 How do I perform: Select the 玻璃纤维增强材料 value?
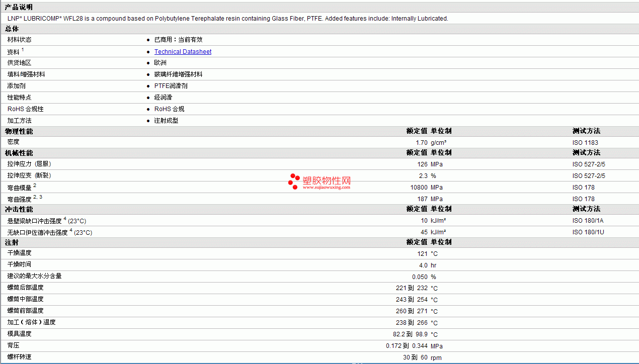tap(178, 74)
